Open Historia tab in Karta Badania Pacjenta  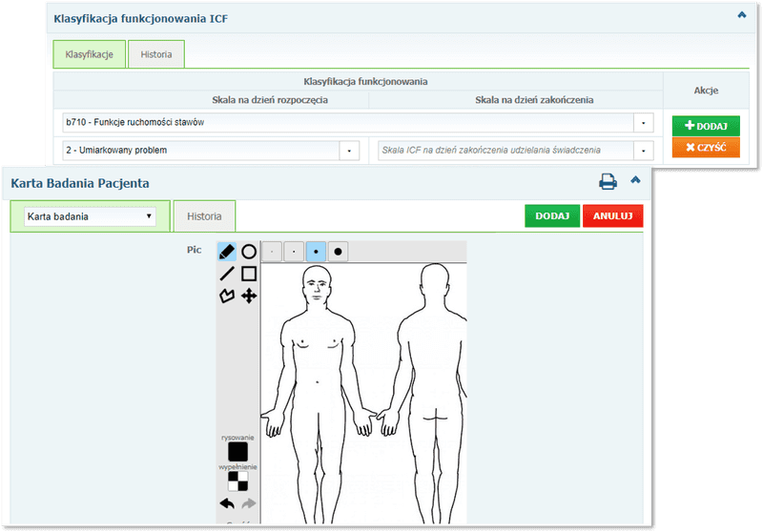pos(204,216)
